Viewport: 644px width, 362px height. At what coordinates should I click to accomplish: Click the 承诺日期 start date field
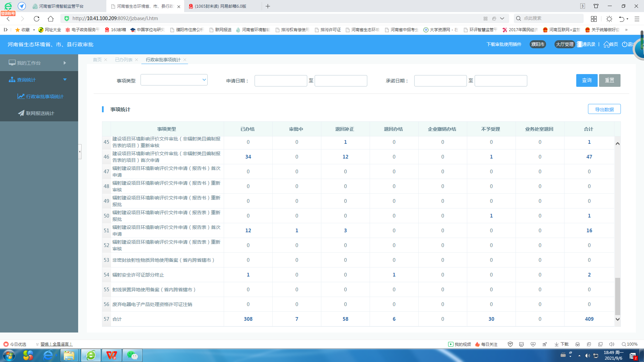click(440, 81)
